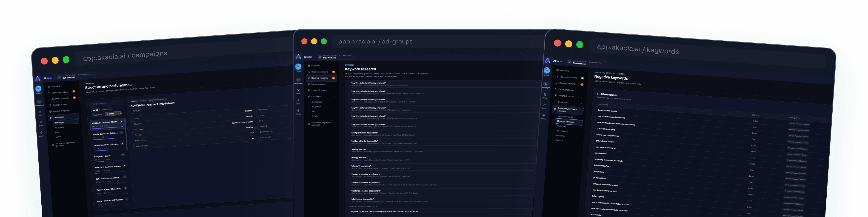Viewport: 868px width, 217px height.
Task: Open SOS Wellness account dropdown in ad-groups window
Action: (336, 56)
